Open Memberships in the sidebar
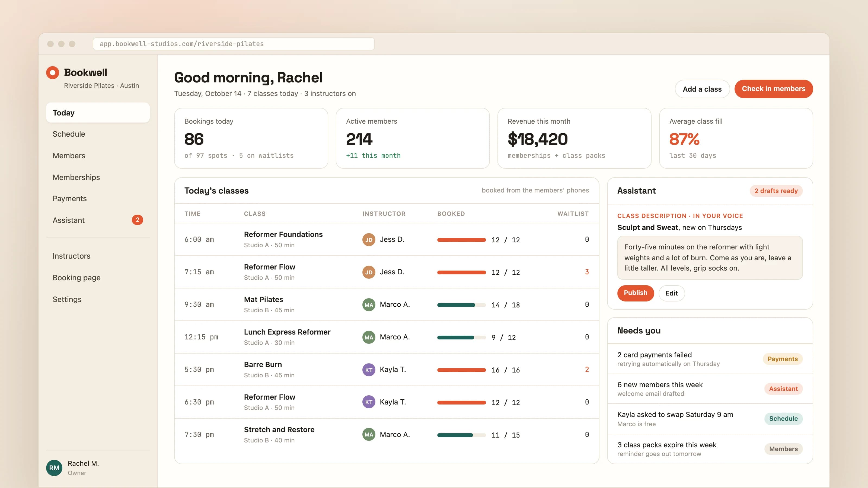This screenshot has height=488, width=868. 98,177
